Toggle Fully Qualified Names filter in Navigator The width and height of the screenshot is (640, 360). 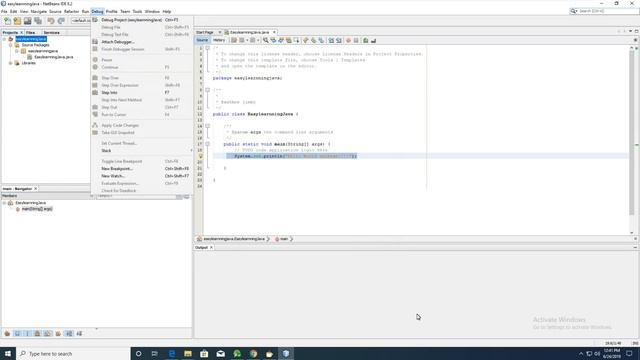click(58, 334)
